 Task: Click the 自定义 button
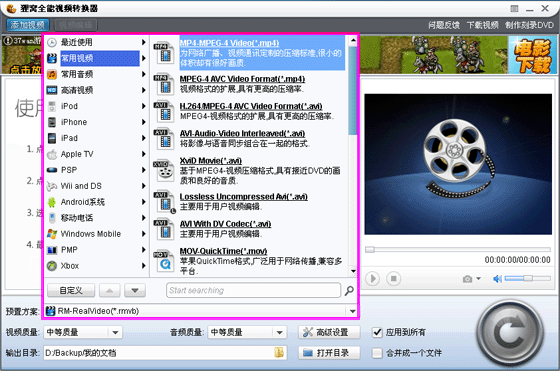point(71,290)
